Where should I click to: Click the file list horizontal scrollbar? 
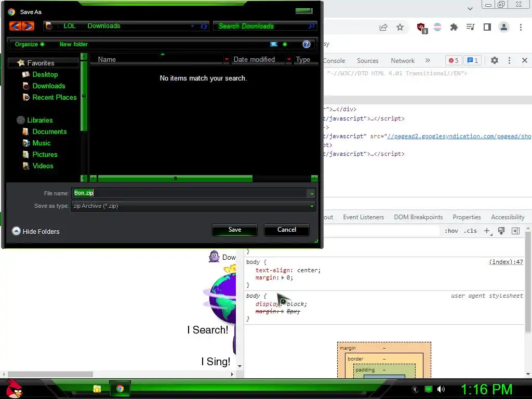pos(175,179)
